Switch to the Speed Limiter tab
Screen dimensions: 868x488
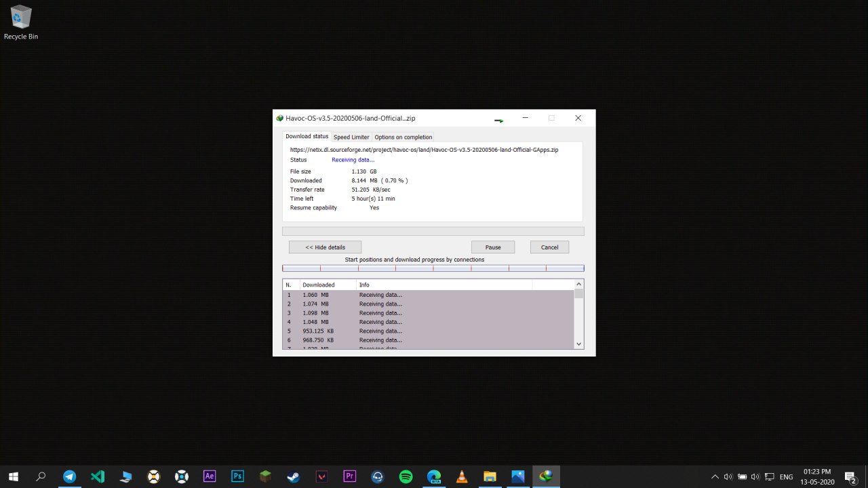click(351, 137)
